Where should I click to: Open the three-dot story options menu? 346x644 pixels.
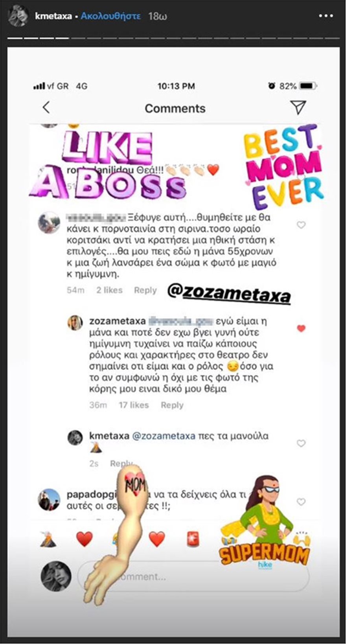tap(326, 16)
